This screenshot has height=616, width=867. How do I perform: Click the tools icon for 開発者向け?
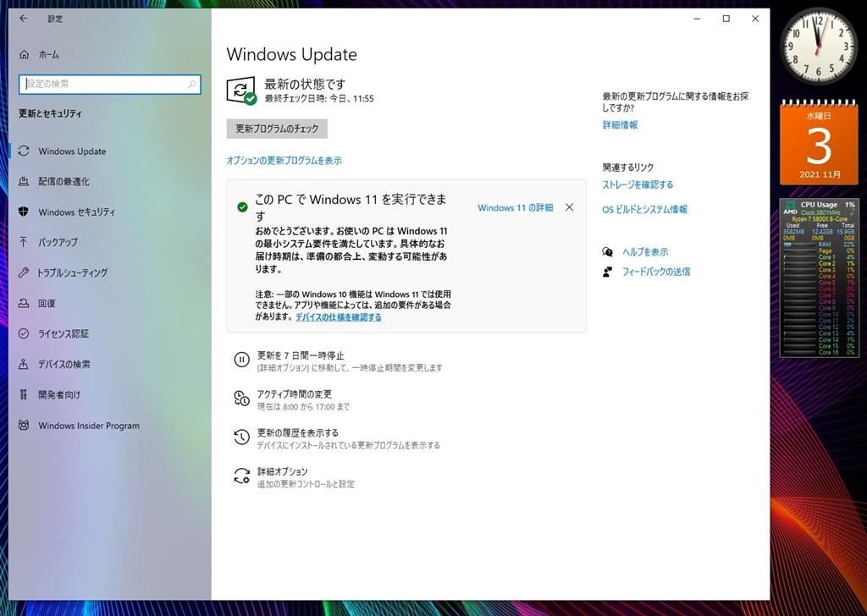[x=23, y=394]
